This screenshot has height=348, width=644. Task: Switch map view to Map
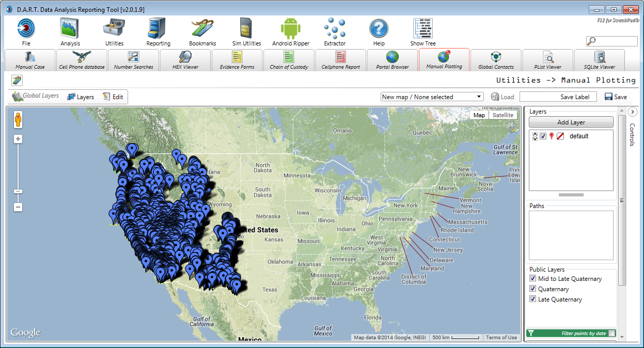(479, 115)
